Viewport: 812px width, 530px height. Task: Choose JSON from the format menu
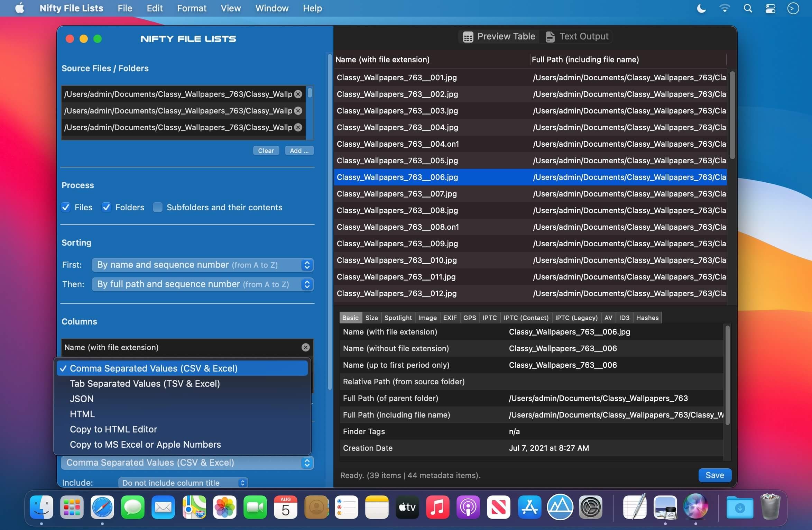click(82, 399)
